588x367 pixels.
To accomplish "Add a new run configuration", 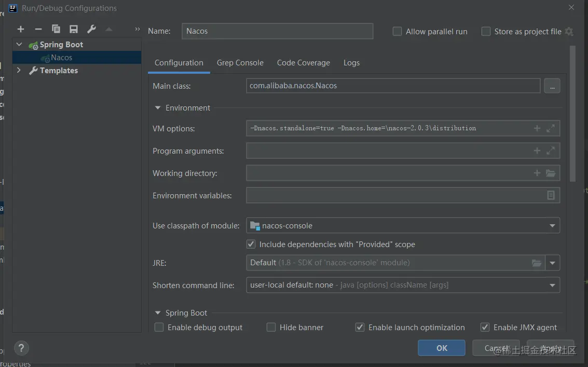I will (x=21, y=29).
